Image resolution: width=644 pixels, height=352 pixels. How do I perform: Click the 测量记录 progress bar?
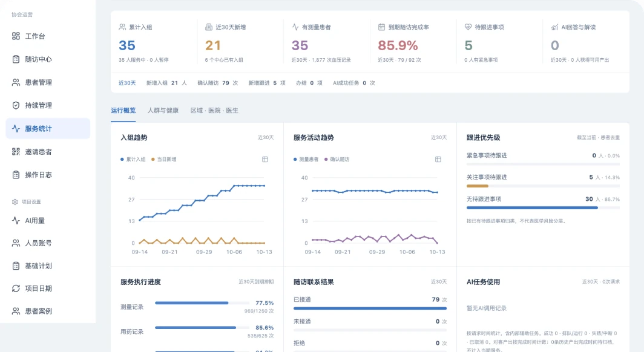(203, 303)
